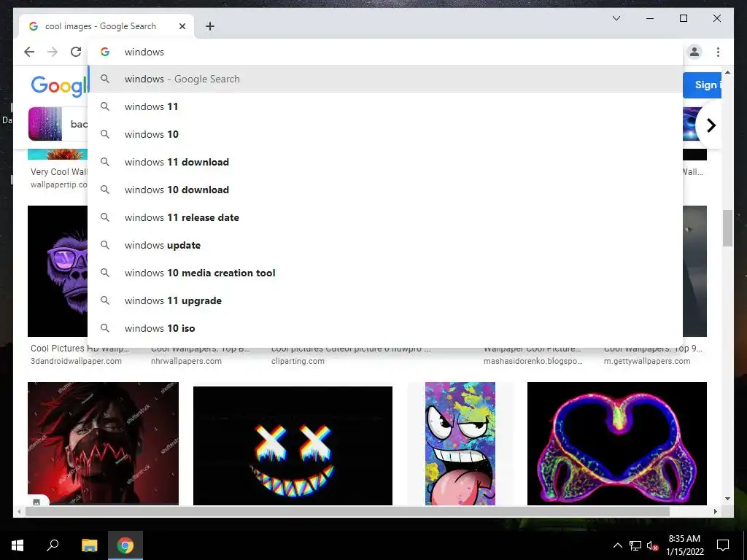The image size is (747, 560).
Task: Click the Google logo on the page
Action: pos(59,86)
